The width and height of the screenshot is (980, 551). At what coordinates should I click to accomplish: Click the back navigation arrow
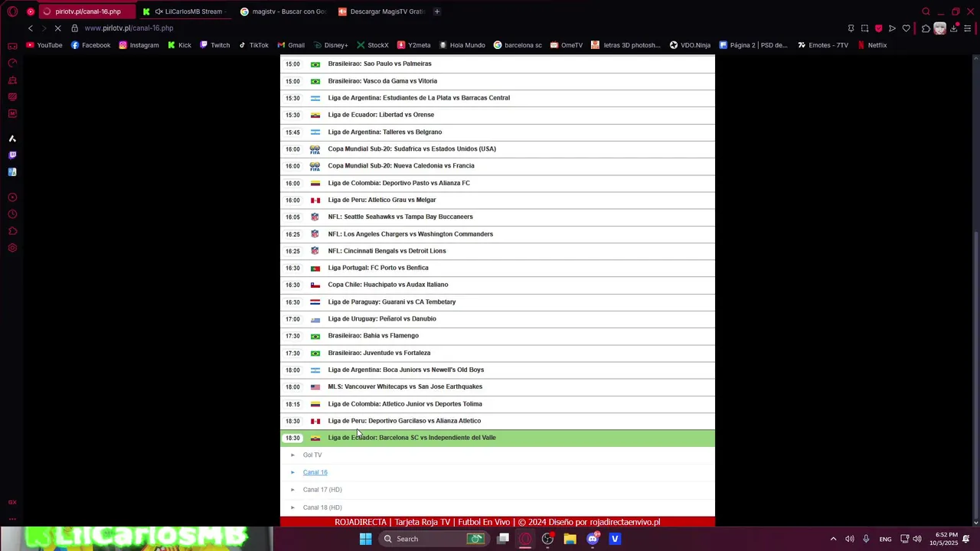click(x=31, y=28)
